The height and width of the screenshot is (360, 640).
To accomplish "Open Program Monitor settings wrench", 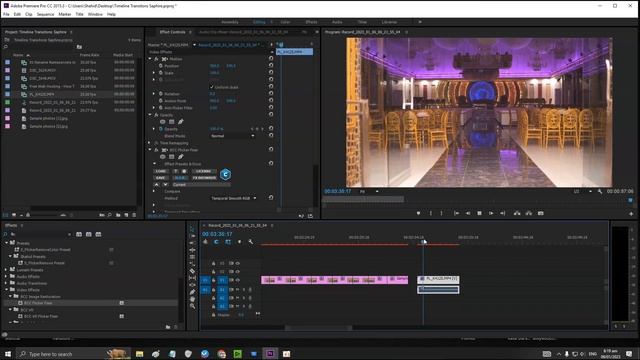I will [600, 191].
